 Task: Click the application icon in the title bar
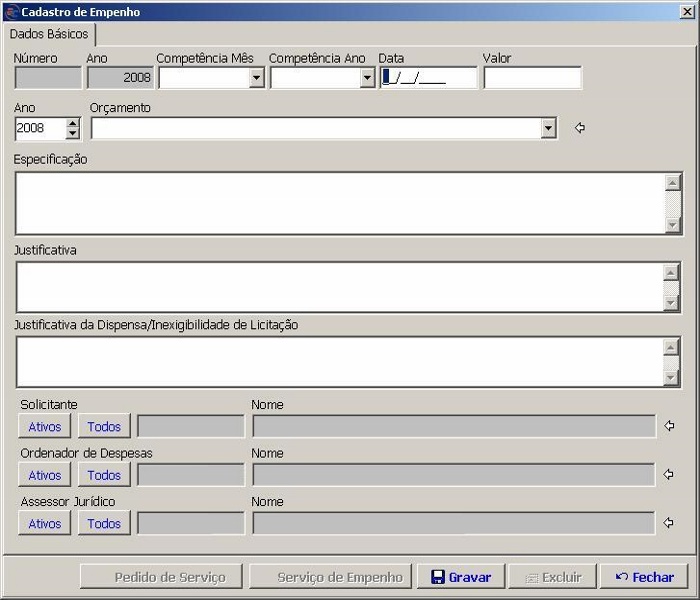[x=12, y=12]
